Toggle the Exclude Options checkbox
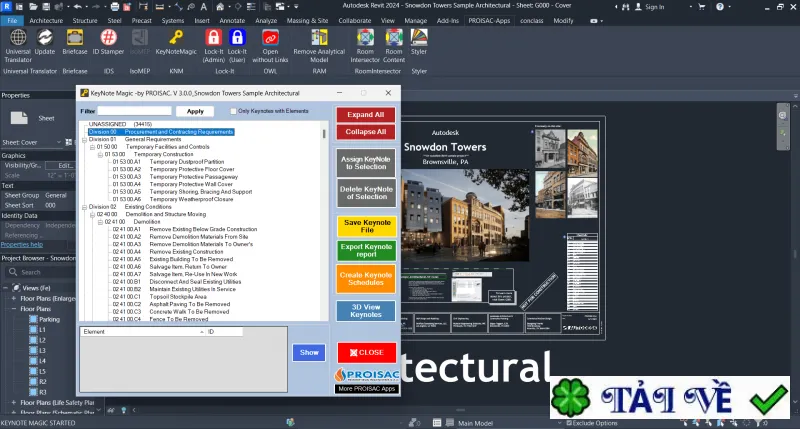 pos(569,423)
